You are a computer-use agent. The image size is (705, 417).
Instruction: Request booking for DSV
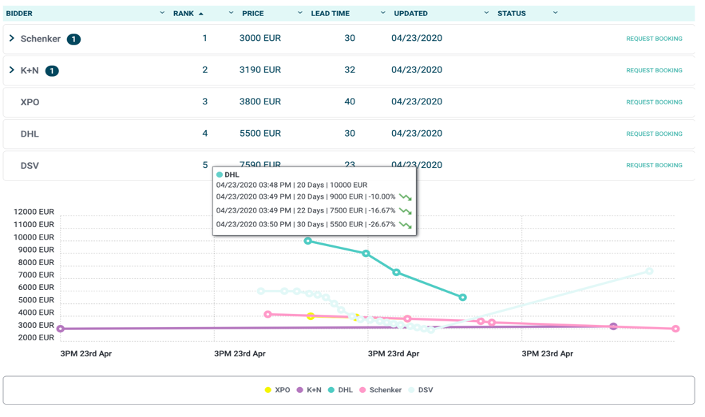pyautogui.click(x=654, y=165)
